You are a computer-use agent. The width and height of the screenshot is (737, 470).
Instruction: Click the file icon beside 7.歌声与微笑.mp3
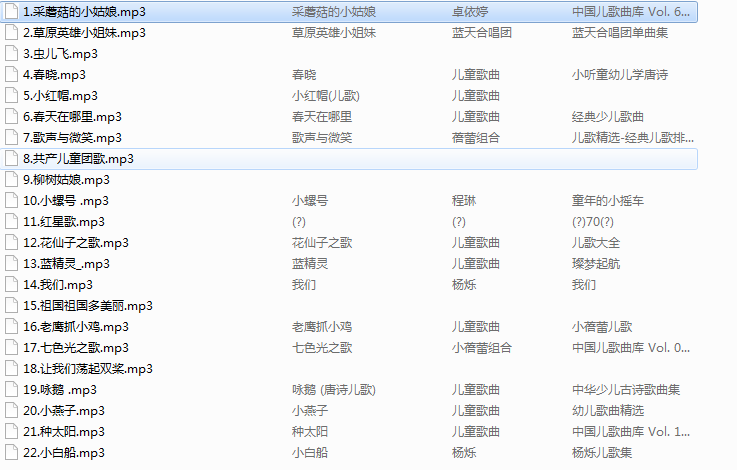[11, 138]
